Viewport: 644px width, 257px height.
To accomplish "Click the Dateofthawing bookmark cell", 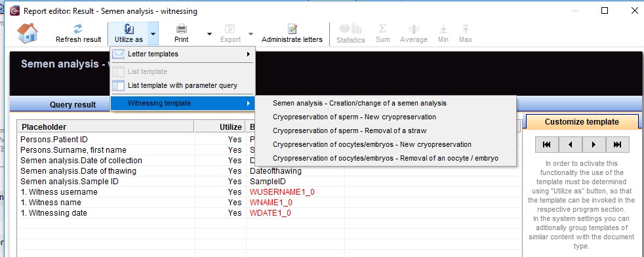I will pos(295,170).
